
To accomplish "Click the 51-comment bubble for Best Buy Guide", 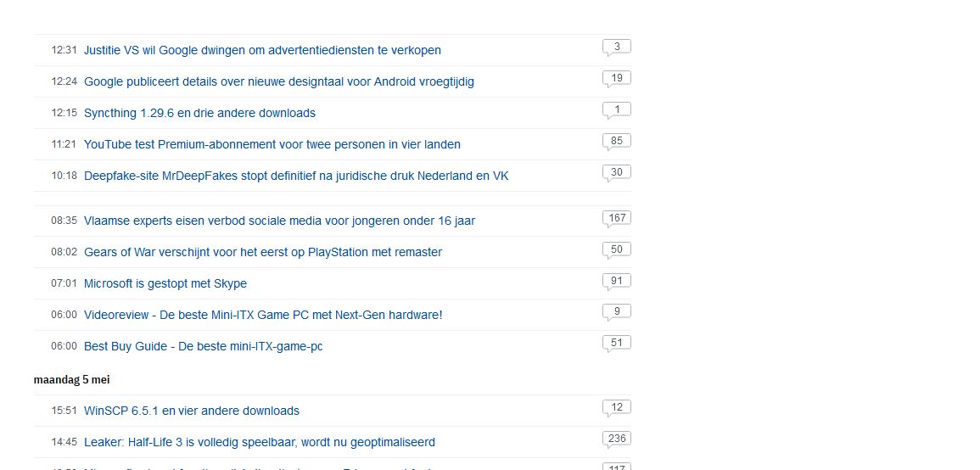I will tap(617, 343).
